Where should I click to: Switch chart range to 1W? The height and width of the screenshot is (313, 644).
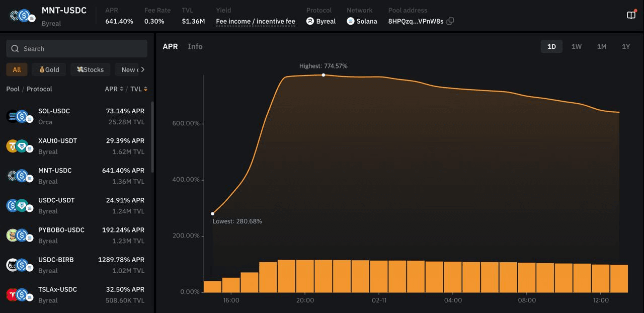pos(576,46)
